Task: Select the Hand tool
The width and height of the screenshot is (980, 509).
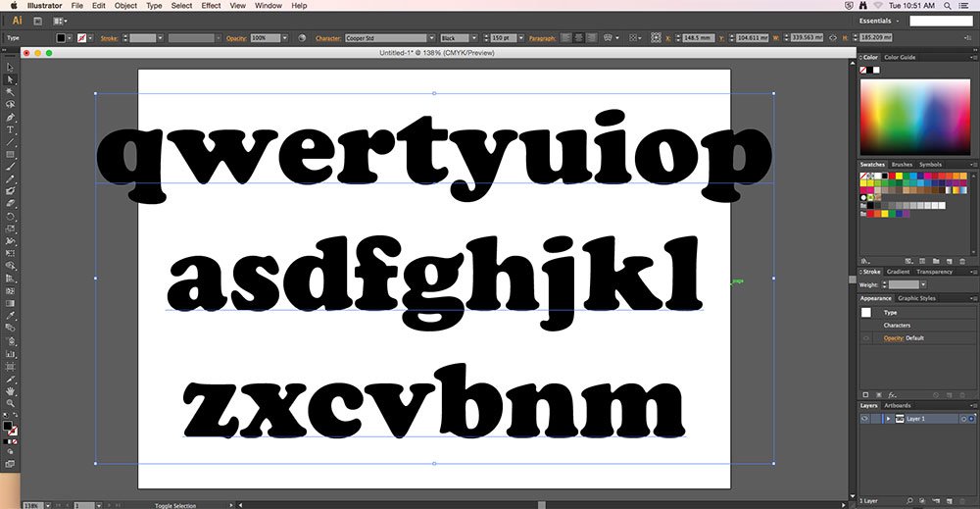Action: point(10,391)
